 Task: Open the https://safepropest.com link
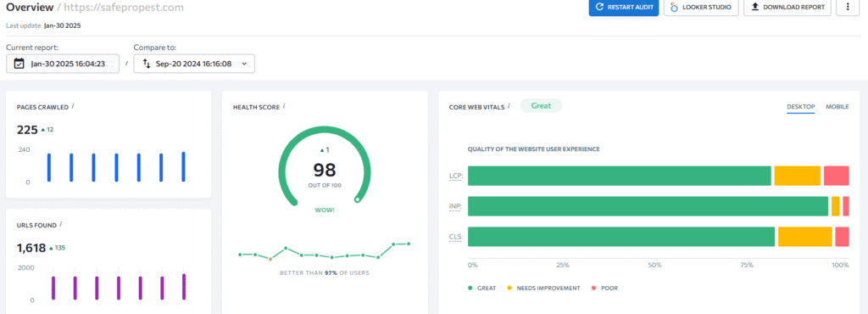coord(123,7)
